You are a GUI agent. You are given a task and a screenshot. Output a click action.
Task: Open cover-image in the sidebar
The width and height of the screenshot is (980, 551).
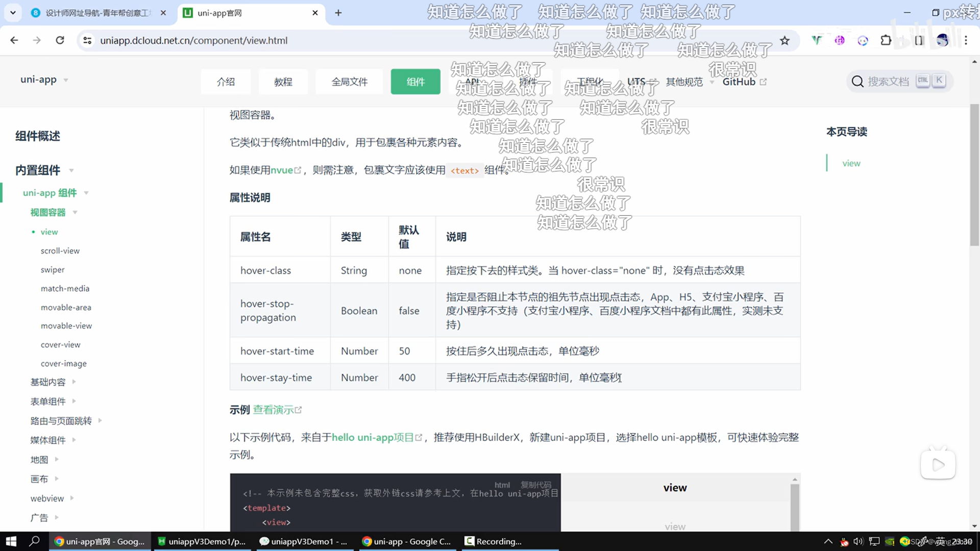pyautogui.click(x=63, y=363)
